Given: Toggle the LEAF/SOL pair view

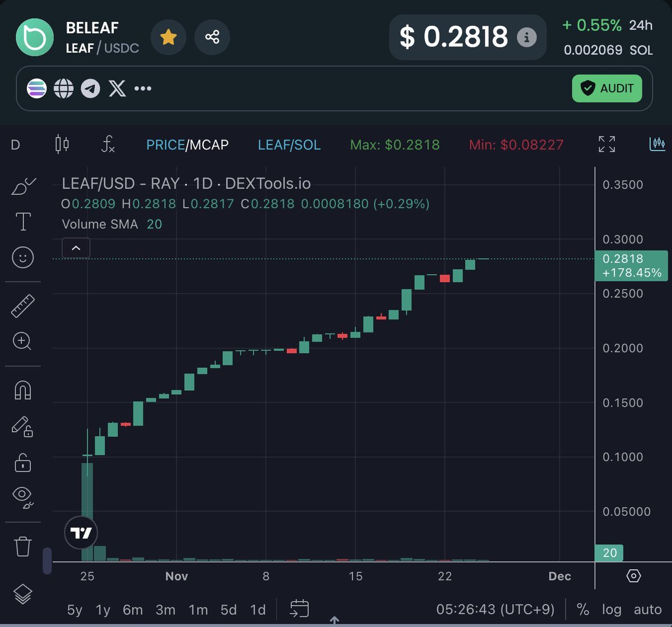Looking at the screenshot, I should 289,145.
